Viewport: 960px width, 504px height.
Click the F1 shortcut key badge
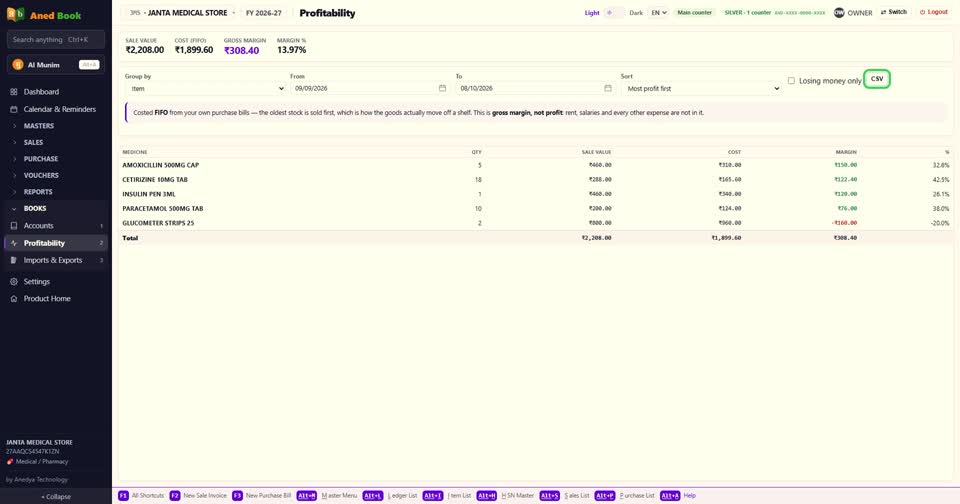point(123,495)
